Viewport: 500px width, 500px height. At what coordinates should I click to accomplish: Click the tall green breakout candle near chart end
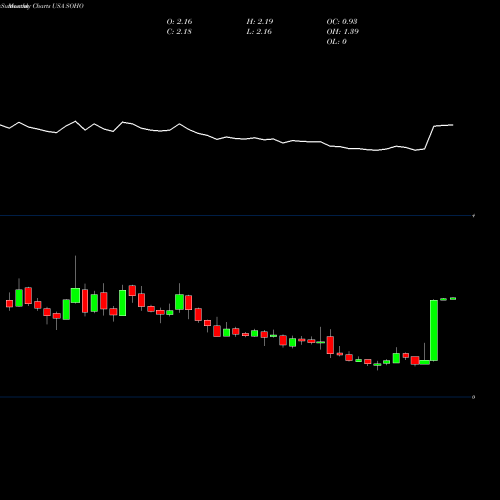point(434,330)
